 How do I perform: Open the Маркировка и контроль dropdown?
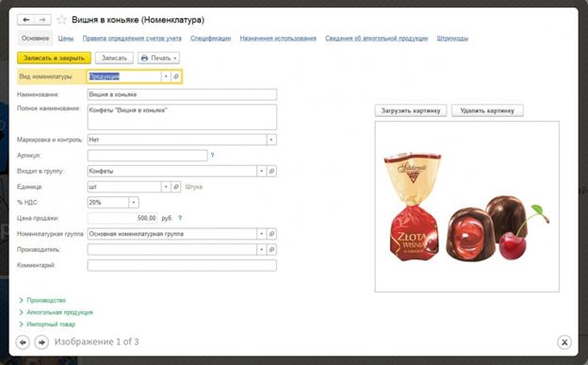271,140
